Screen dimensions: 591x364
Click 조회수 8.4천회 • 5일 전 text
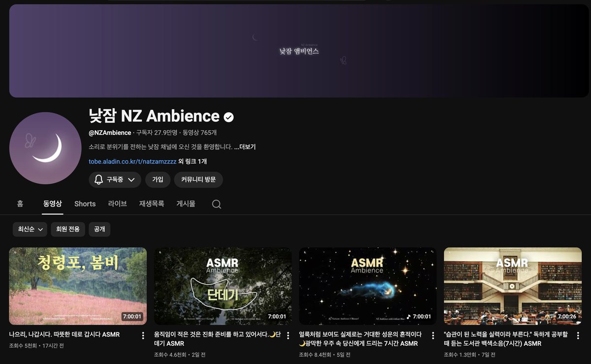click(x=325, y=355)
